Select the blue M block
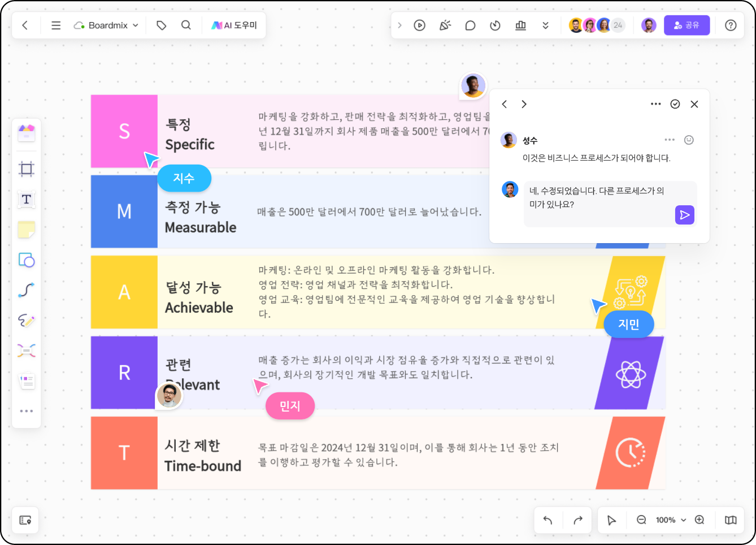Image resolution: width=756 pixels, height=545 pixels. point(124,211)
